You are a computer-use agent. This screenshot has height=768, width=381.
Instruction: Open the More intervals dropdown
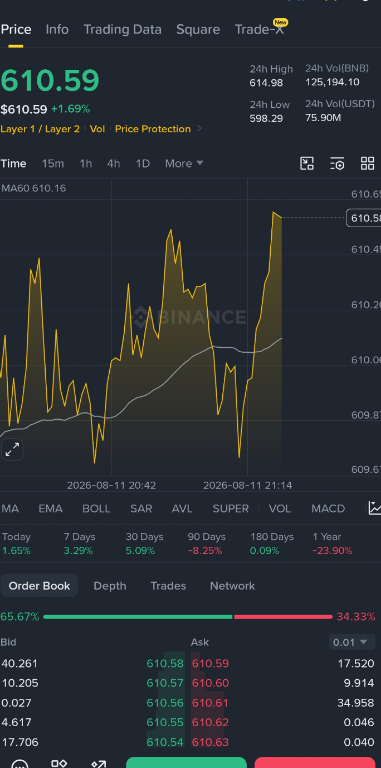pyautogui.click(x=184, y=164)
